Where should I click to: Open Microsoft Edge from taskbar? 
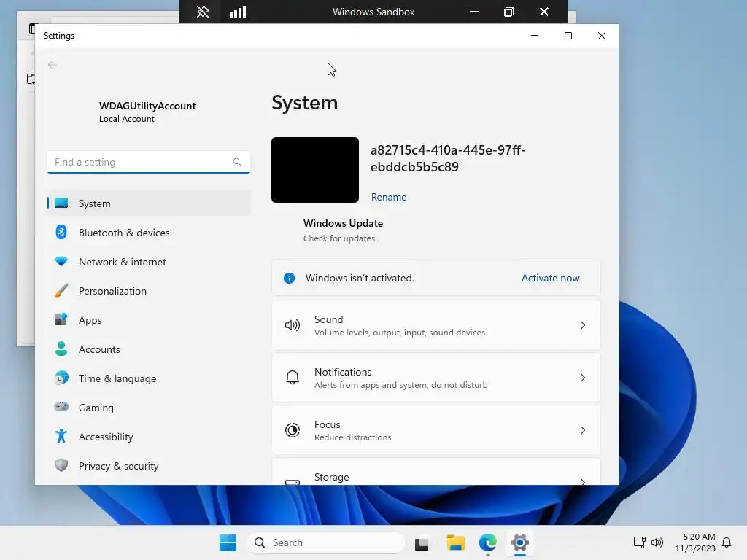click(488, 542)
